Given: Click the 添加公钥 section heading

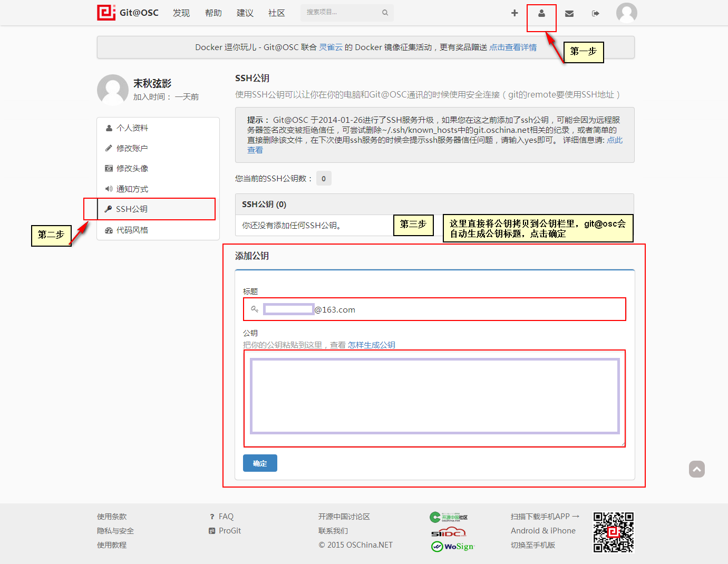Looking at the screenshot, I should tap(252, 256).
